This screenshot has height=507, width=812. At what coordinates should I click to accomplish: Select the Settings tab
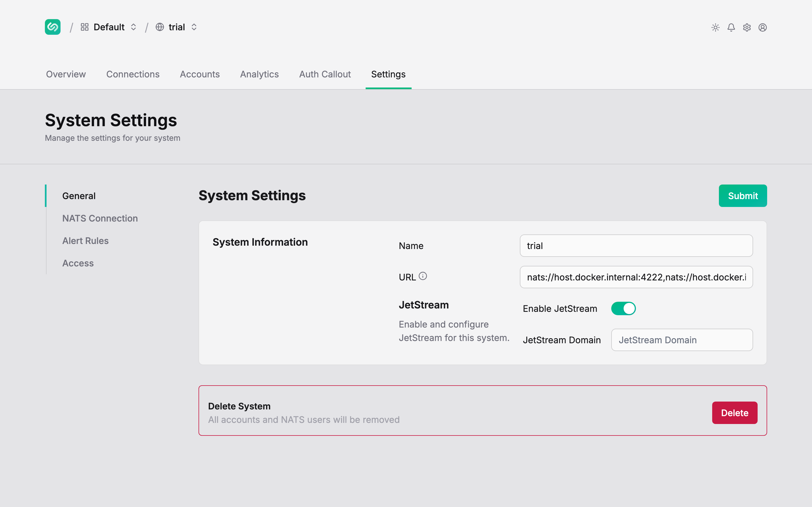(x=388, y=74)
